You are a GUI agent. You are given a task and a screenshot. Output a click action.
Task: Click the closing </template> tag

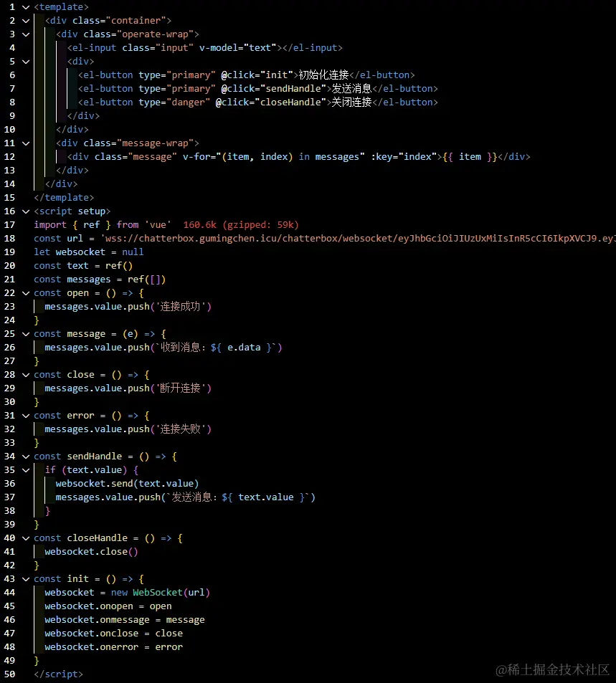click(x=64, y=197)
